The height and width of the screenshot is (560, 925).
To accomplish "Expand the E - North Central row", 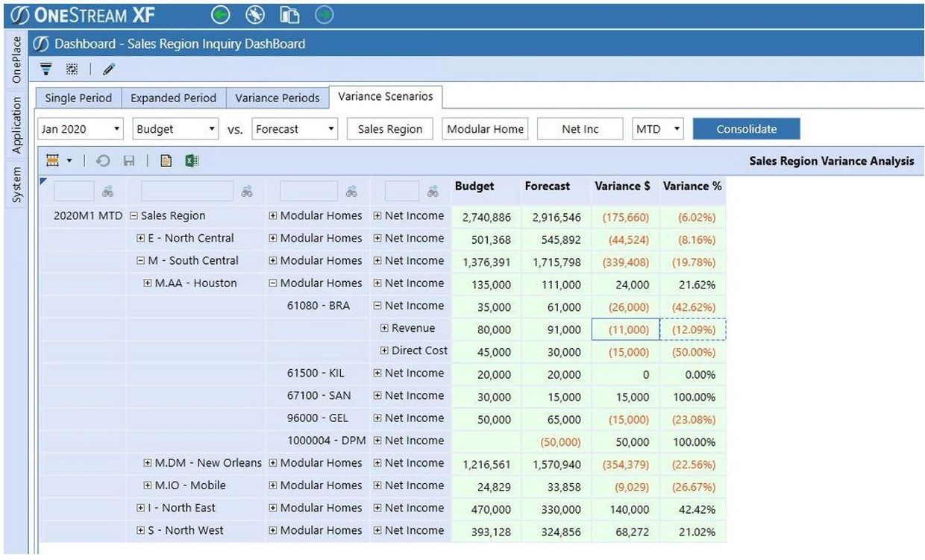I will pos(140,239).
